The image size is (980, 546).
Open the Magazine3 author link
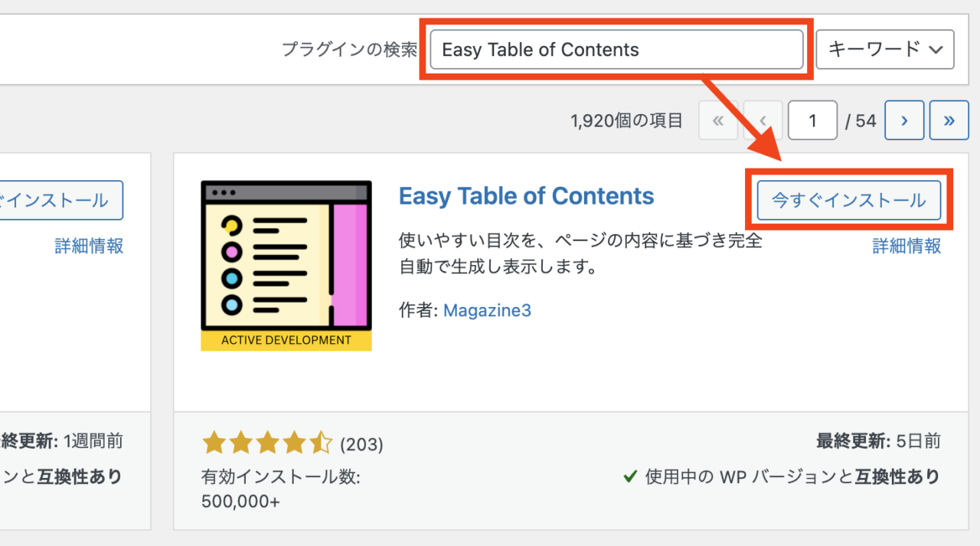pyautogui.click(x=487, y=311)
